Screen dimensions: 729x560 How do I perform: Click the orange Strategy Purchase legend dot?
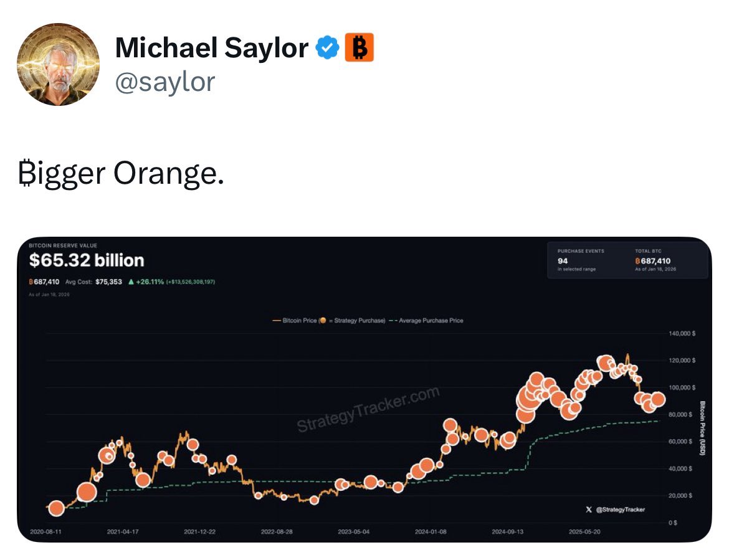tap(323, 320)
